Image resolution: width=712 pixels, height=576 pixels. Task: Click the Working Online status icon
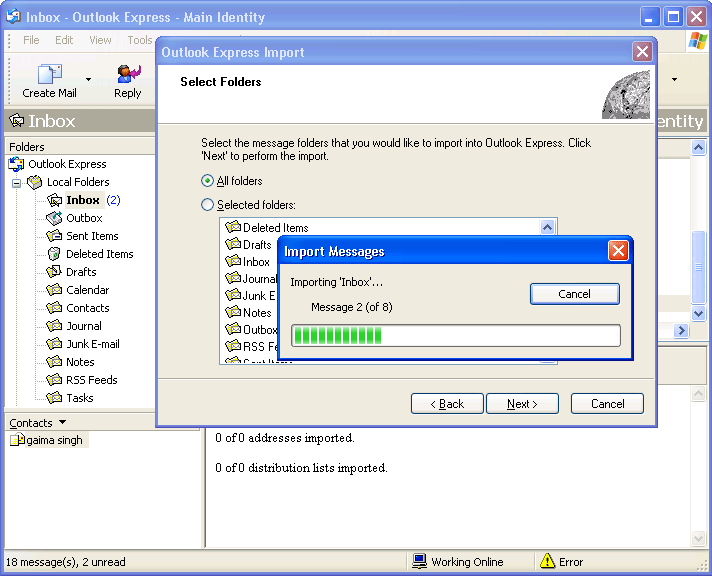tap(419, 561)
